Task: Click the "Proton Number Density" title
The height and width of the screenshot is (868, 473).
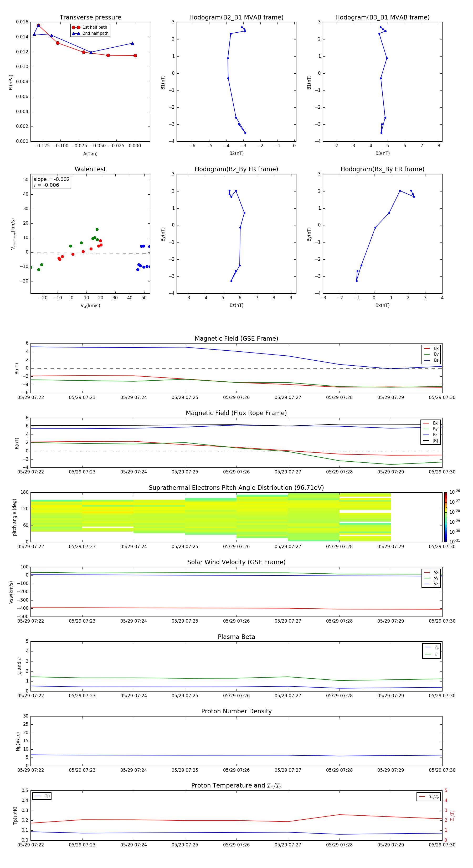Action: (236, 711)
